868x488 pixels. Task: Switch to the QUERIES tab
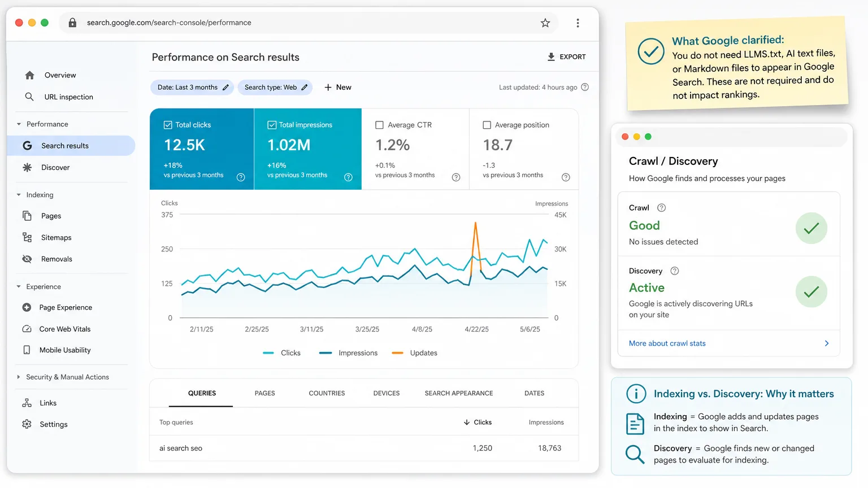pos(202,393)
